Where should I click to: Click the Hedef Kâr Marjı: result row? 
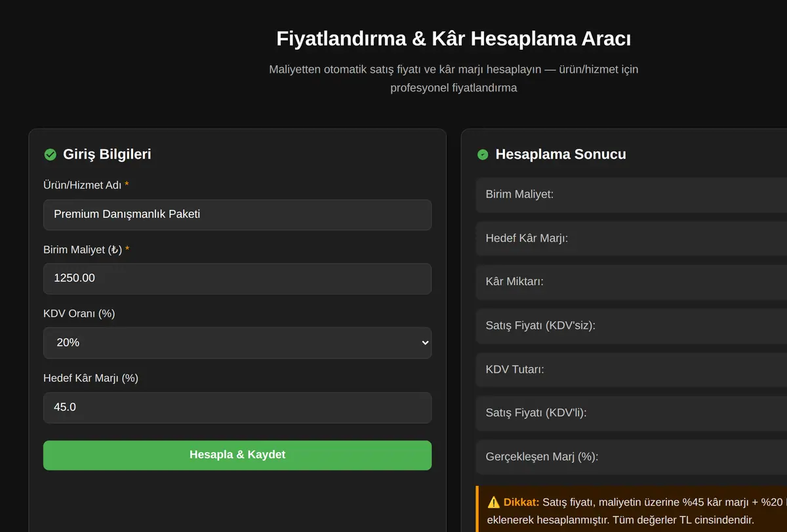point(632,238)
